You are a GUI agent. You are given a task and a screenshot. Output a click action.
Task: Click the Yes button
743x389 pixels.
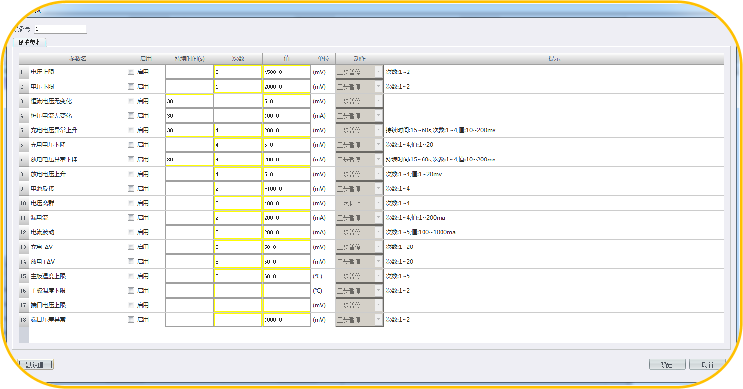(667, 364)
